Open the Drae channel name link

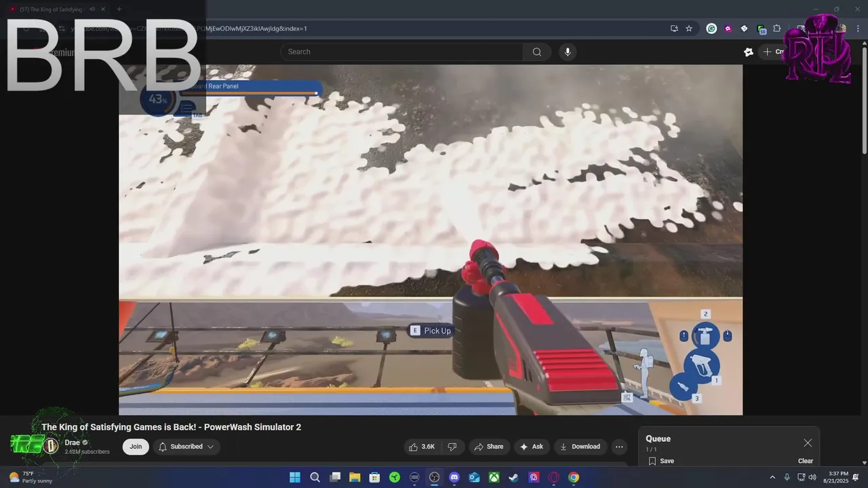(x=72, y=443)
